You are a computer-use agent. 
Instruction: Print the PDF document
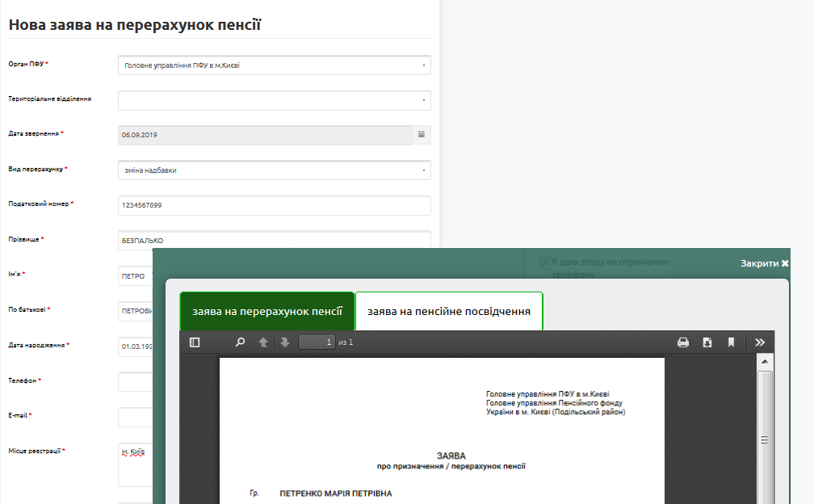682,342
